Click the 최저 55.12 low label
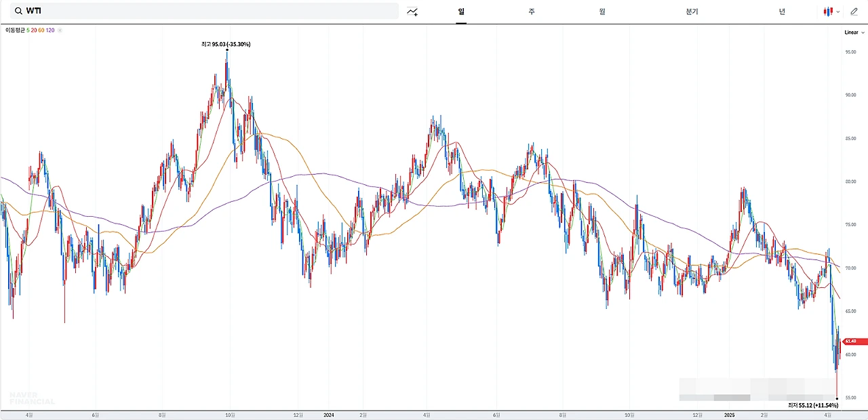This screenshot has width=868, height=420. (x=813, y=405)
